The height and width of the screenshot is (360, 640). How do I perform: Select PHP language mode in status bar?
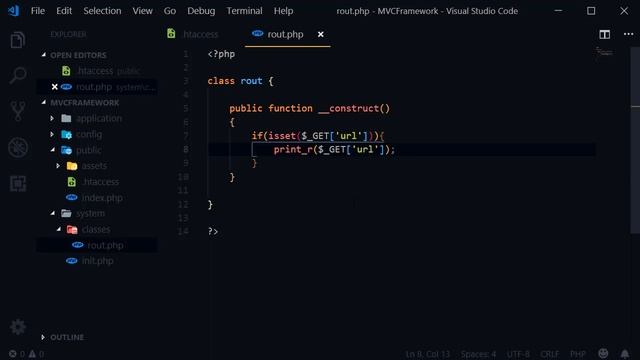coord(578,354)
